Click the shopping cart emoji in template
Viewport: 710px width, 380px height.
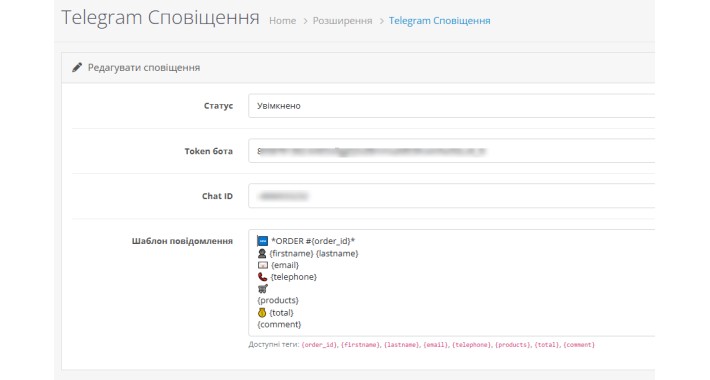(x=263, y=289)
